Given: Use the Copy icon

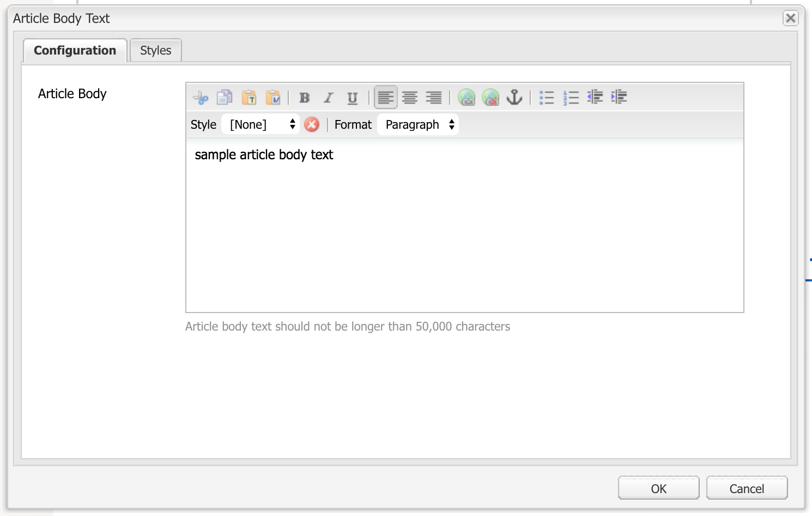Looking at the screenshot, I should click(x=225, y=97).
